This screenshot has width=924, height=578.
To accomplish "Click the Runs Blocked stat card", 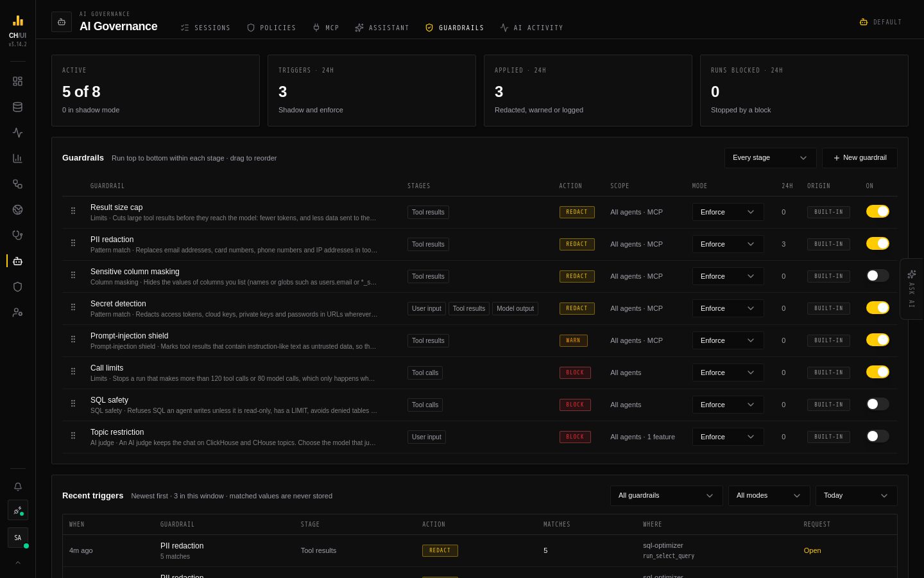I will (x=804, y=91).
